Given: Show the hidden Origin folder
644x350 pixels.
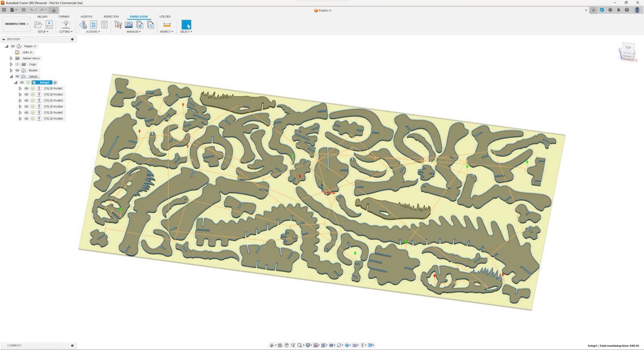Looking at the screenshot, I should (x=17, y=64).
